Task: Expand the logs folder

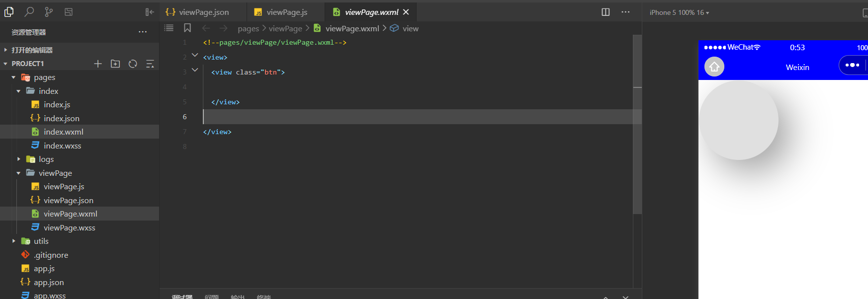Action: point(18,159)
